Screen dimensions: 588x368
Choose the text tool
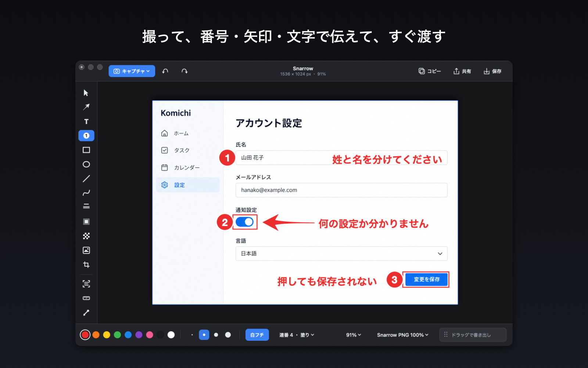click(86, 121)
